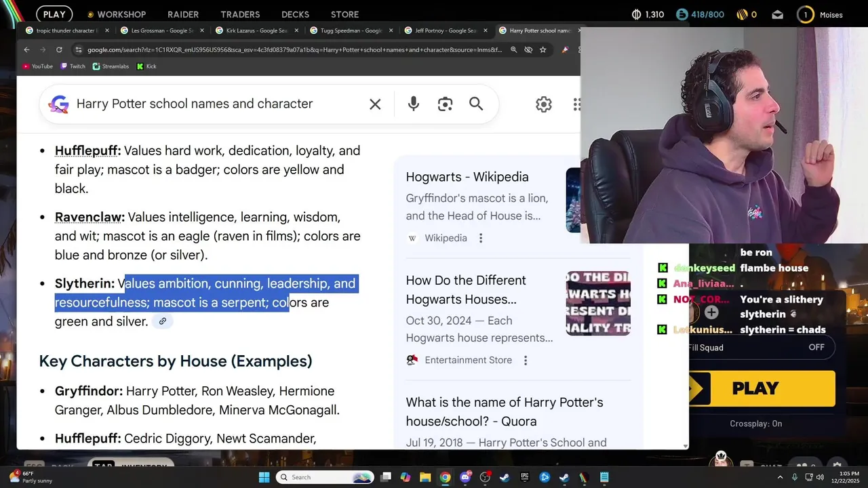This screenshot has width=868, height=488.
Task: Open How Do the Different Hogwarts Houses result
Action: point(466,289)
